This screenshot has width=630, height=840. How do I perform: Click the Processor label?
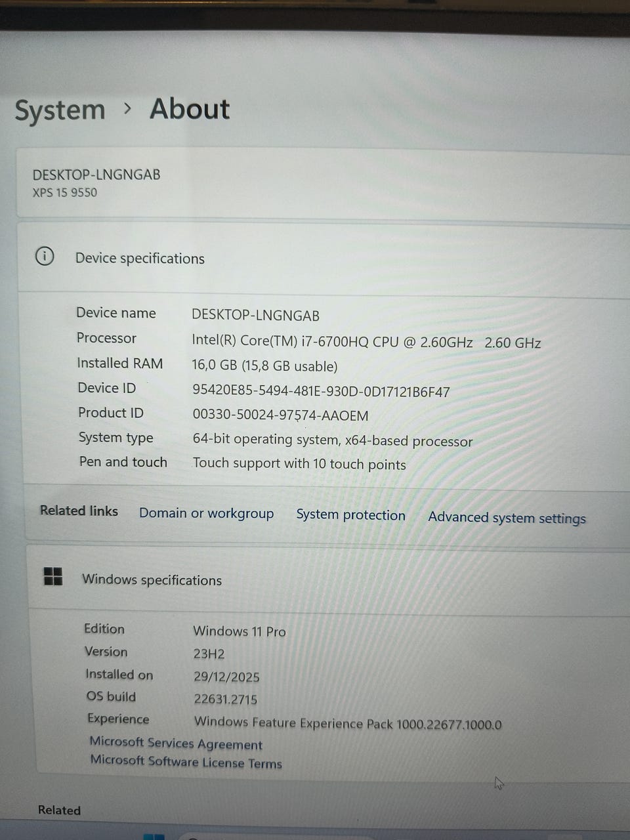[x=106, y=338]
